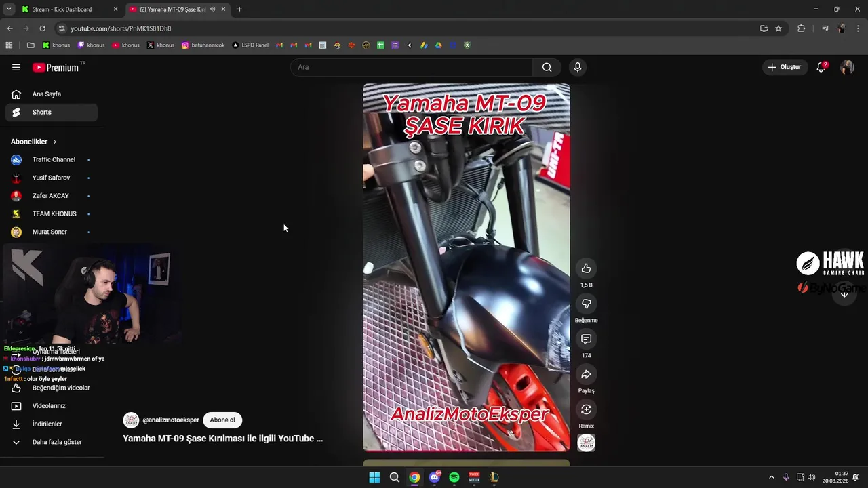Open the Kick khonus bookmark
The image size is (868, 488).
pyautogui.click(x=56, y=45)
